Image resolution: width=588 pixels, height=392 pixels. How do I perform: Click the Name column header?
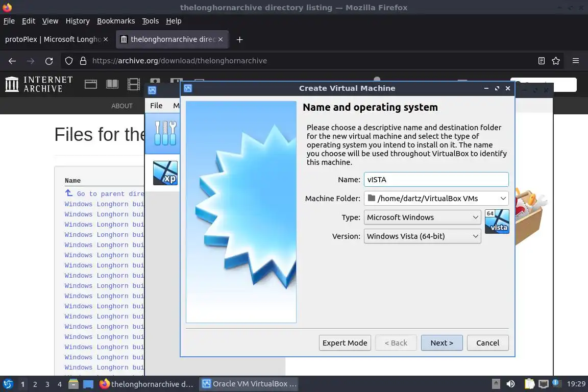click(73, 181)
